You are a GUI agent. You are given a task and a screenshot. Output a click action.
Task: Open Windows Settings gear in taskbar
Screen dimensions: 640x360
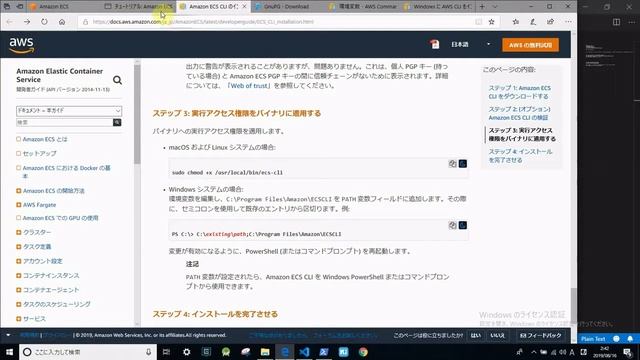click(187, 351)
